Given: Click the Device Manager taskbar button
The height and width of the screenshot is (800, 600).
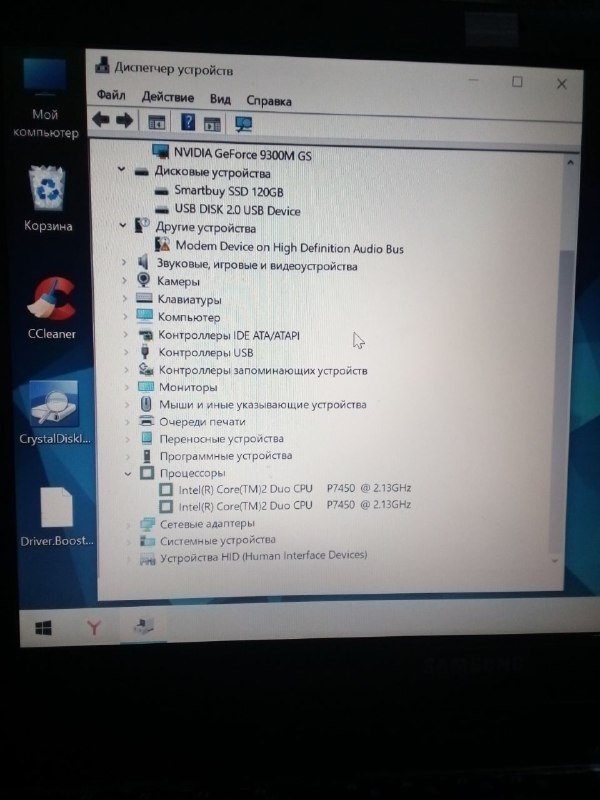Looking at the screenshot, I should [x=143, y=626].
